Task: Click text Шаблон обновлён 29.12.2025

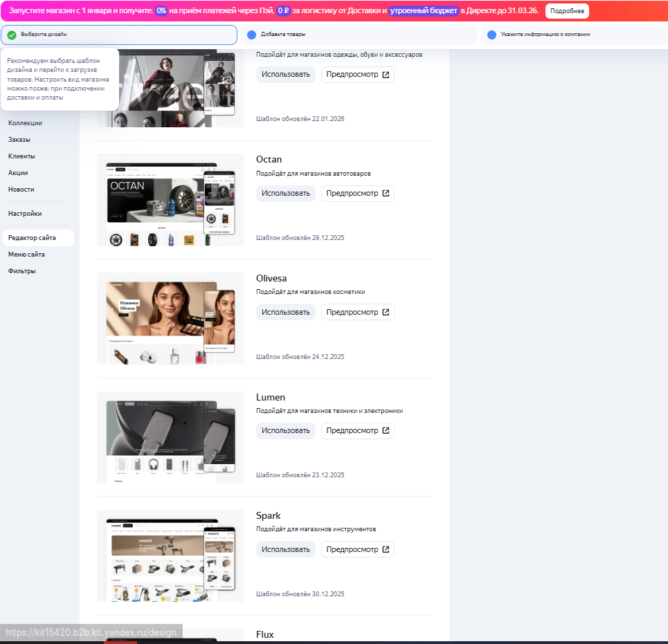Action: coord(300,238)
